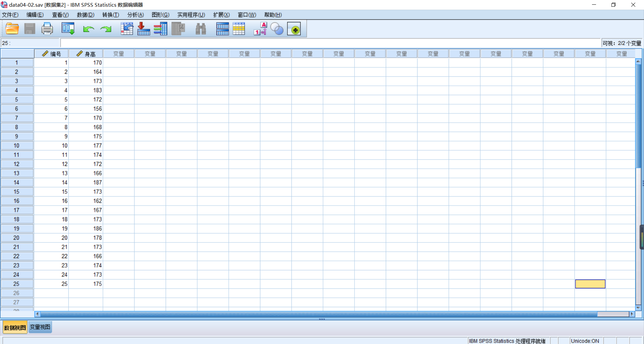Click the Insert cases icon
Image resolution: width=644 pixels, height=344 pixels.
pos(222,29)
